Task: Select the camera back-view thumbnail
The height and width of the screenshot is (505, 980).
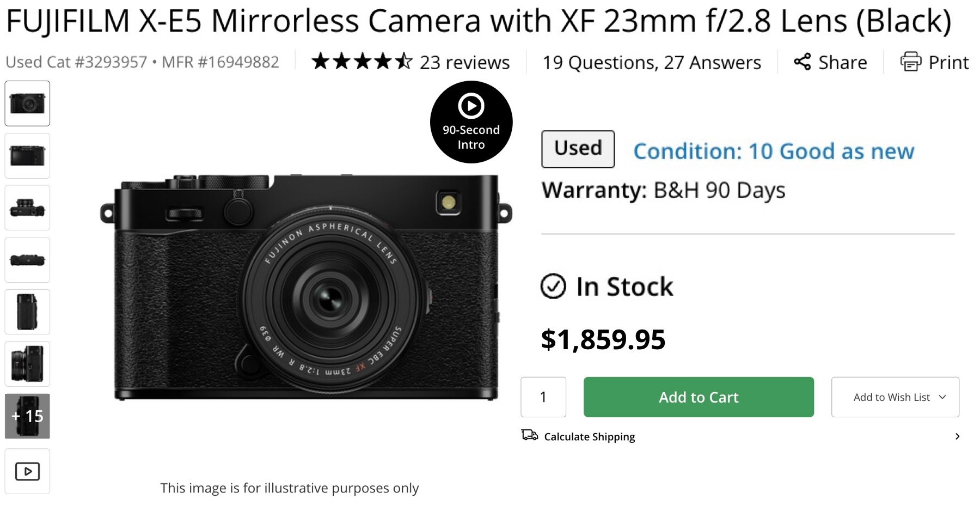Action: tap(27, 155)
